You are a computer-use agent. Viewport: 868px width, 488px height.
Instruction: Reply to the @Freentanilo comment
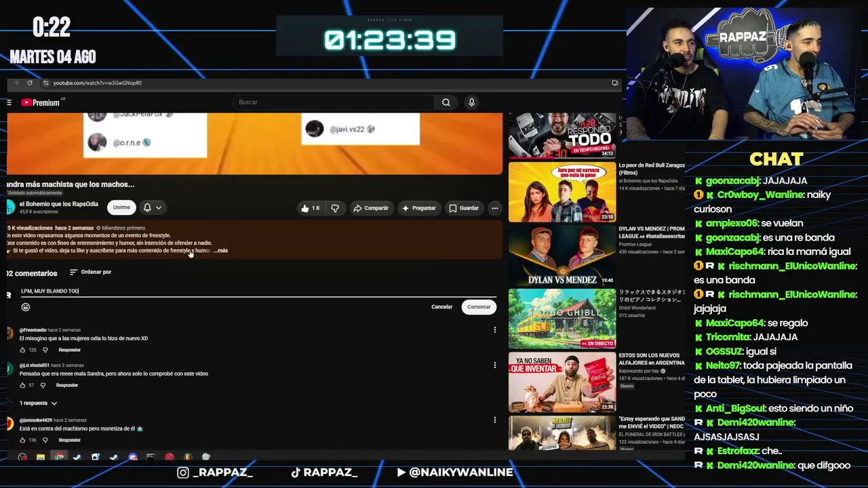pyautogui.click(x=69, y=350)
